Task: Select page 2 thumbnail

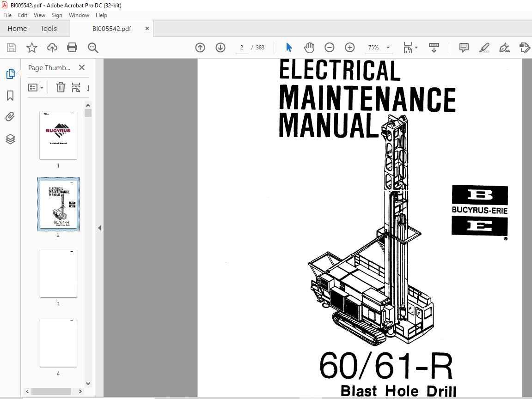Action: 58,204
